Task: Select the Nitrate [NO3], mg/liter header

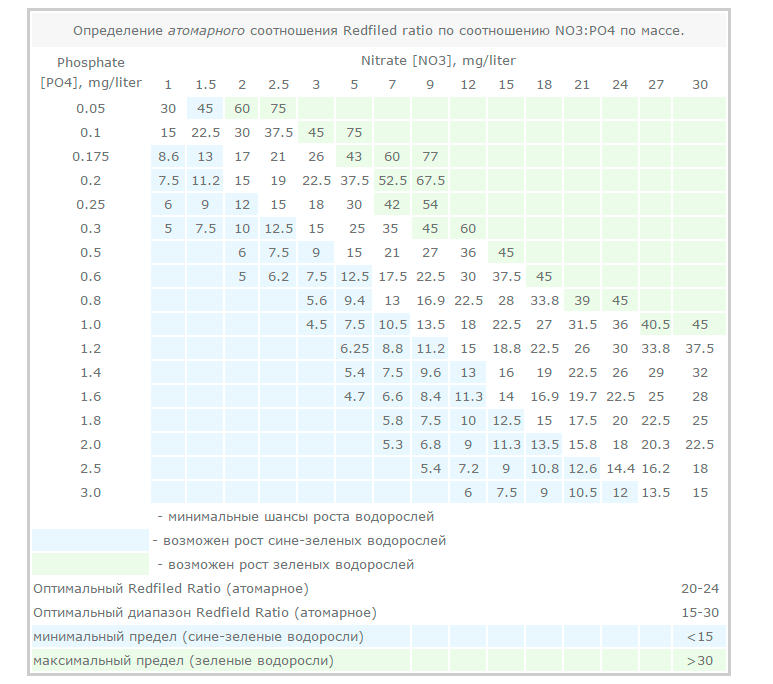Action: (438, 60)
